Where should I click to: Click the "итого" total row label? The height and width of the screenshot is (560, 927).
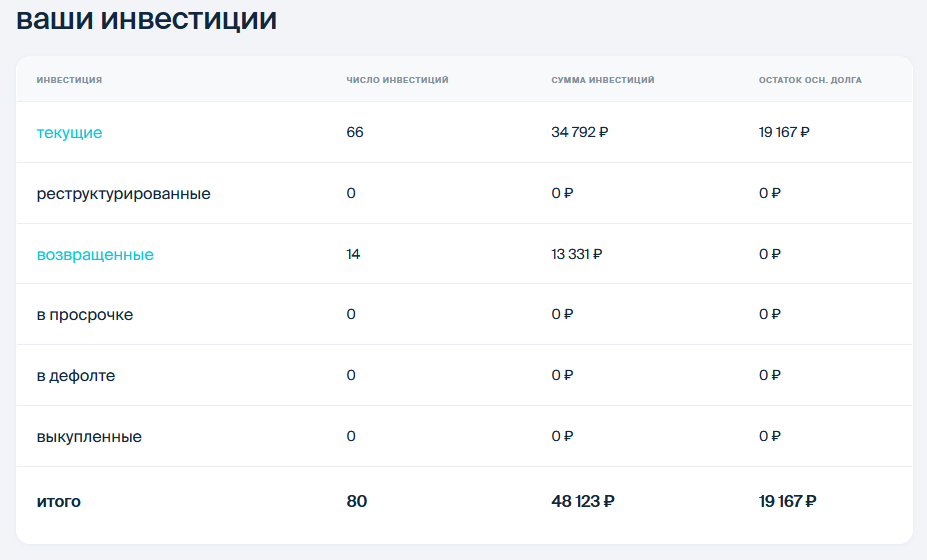point(59,502)
